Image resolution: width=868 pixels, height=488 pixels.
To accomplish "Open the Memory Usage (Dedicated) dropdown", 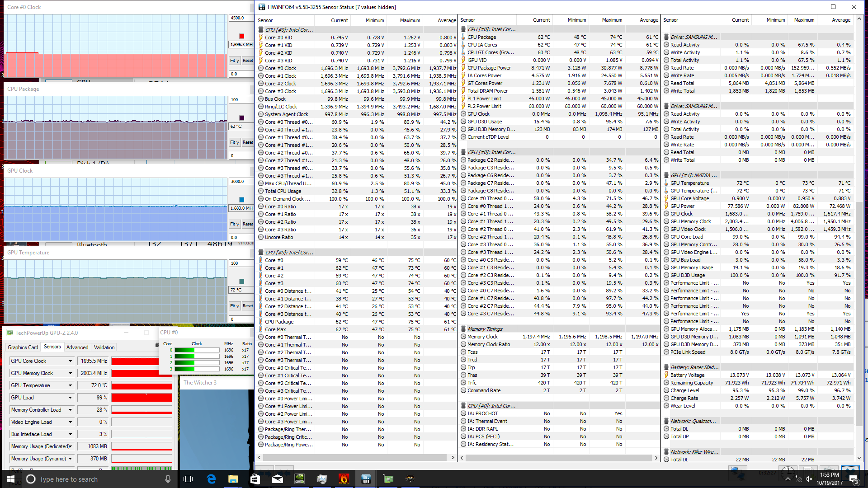I will [x=70, y=446].
